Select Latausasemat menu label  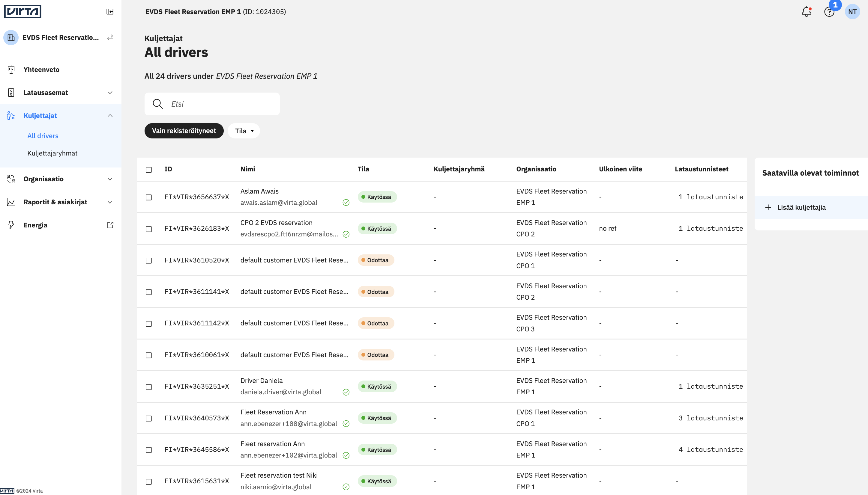point(46,93)
